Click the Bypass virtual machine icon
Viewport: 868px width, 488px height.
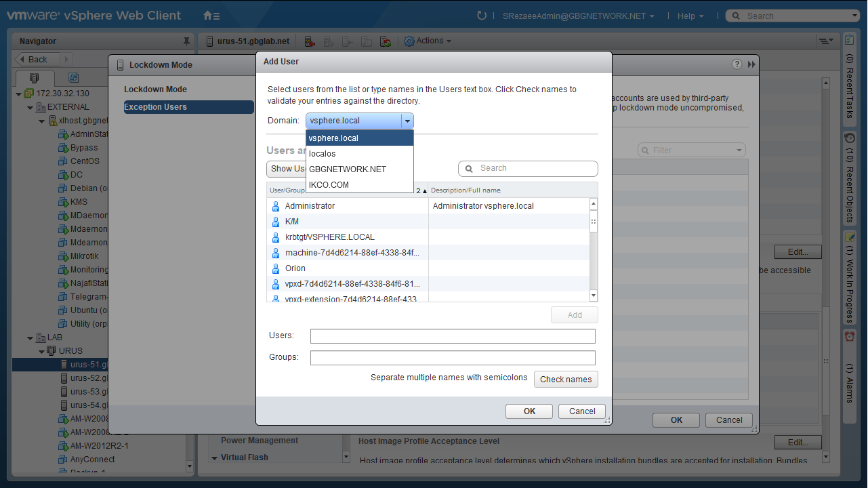(x=64, y=148)
